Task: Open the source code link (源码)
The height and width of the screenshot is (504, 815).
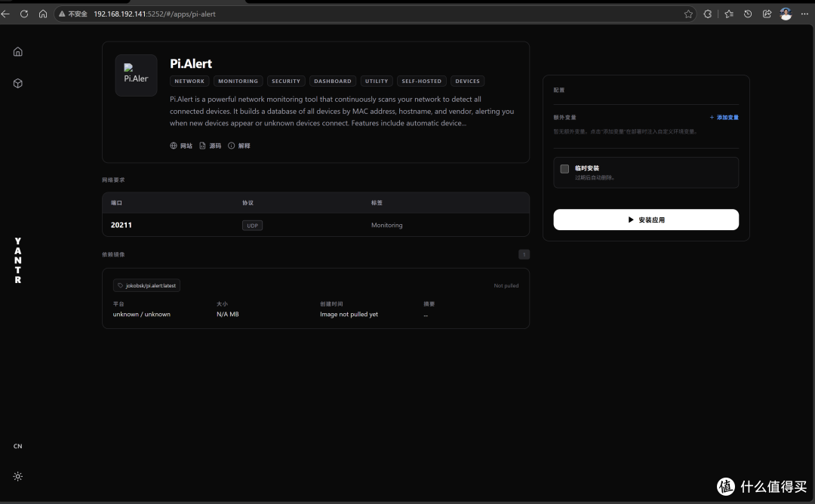Action: point(211,146)
